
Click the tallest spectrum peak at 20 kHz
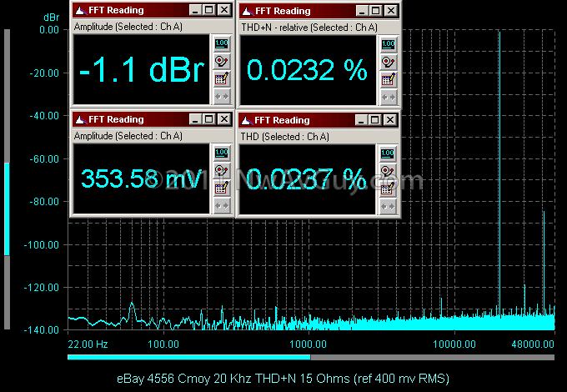tap(499, 173)
